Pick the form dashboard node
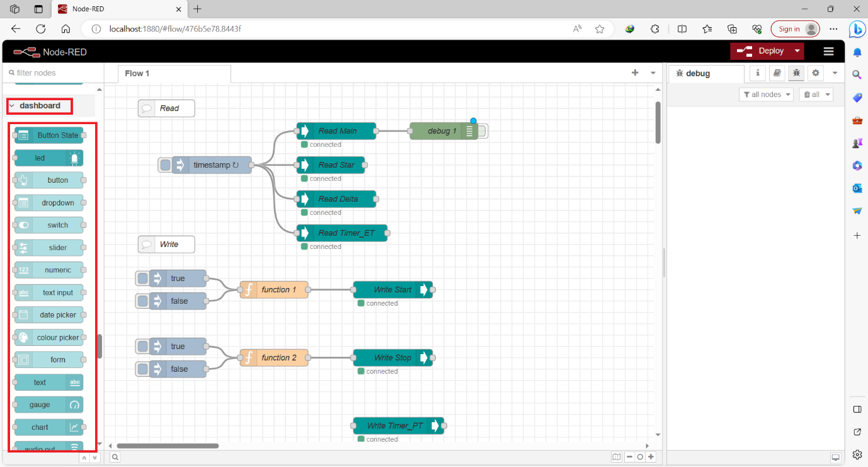Image resolution: width=868 pixels, height=467 pixels. click(x=49, y=360)
